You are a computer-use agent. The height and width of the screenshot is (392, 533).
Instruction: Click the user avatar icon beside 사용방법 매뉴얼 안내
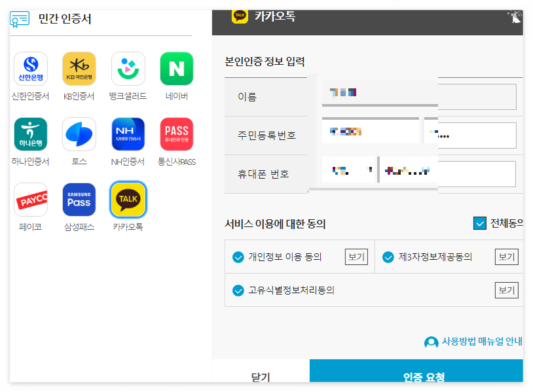coord(432,343)
